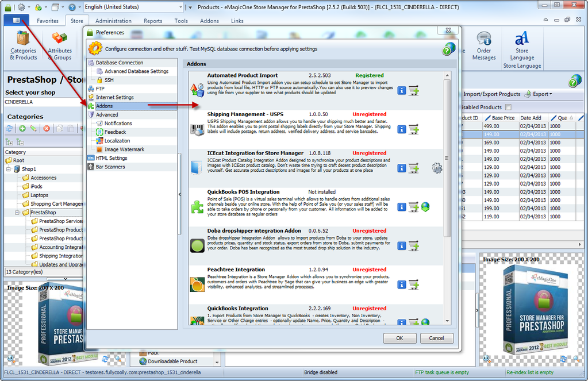Download QuickBooks POS Integration via globe icon
Viewport: 588px width, 381px height.
425,207
